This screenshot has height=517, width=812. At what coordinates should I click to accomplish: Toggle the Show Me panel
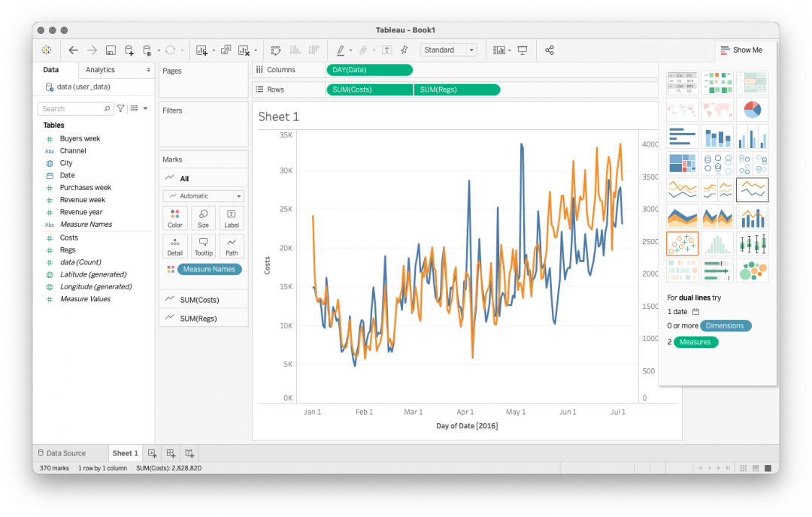[741, 50]
